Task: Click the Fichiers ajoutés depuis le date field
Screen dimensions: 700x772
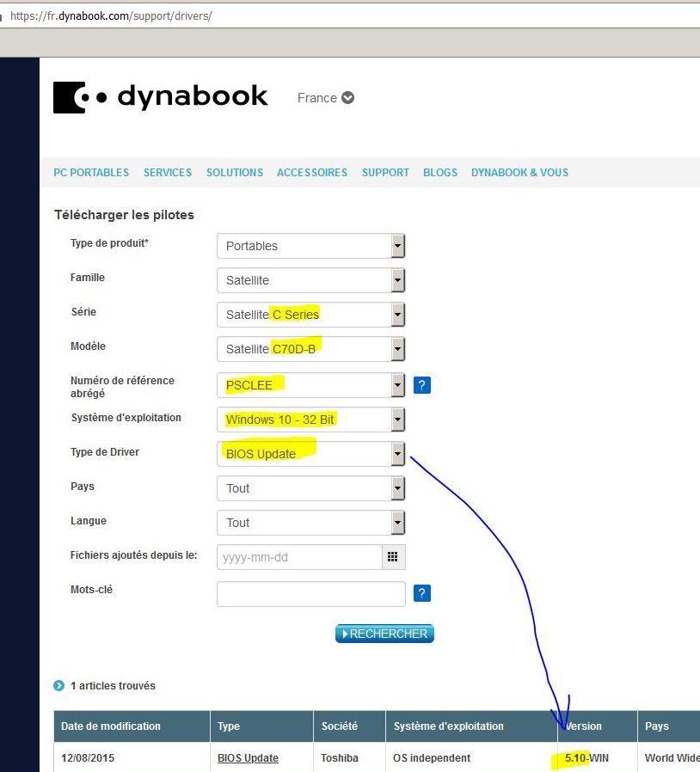Action: [299, 557]
